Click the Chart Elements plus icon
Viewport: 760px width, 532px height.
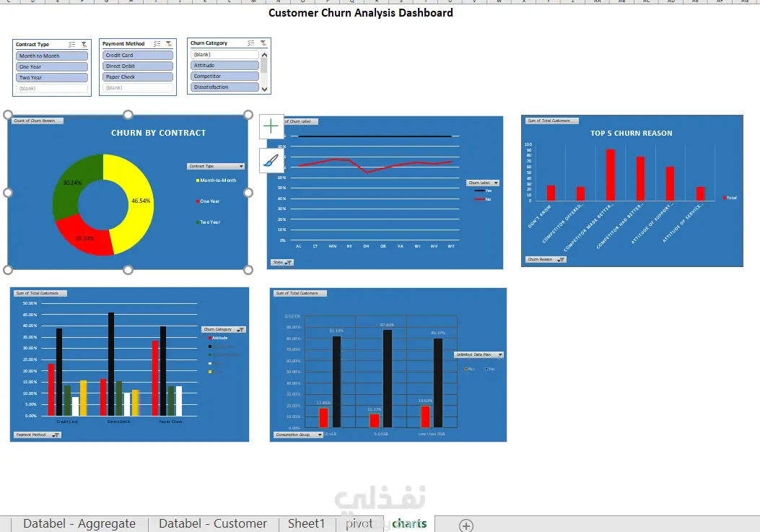pyautogui.click(x=271, y=126)
